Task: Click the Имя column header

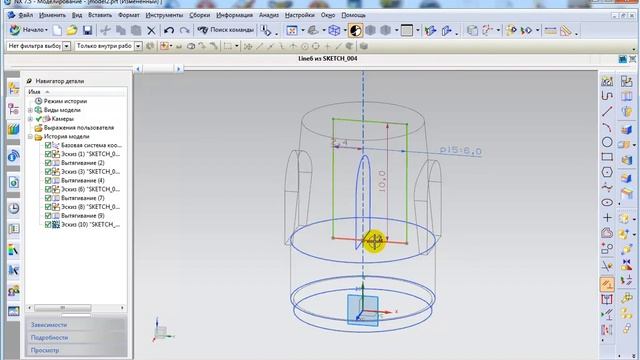Action: point(76,92)
